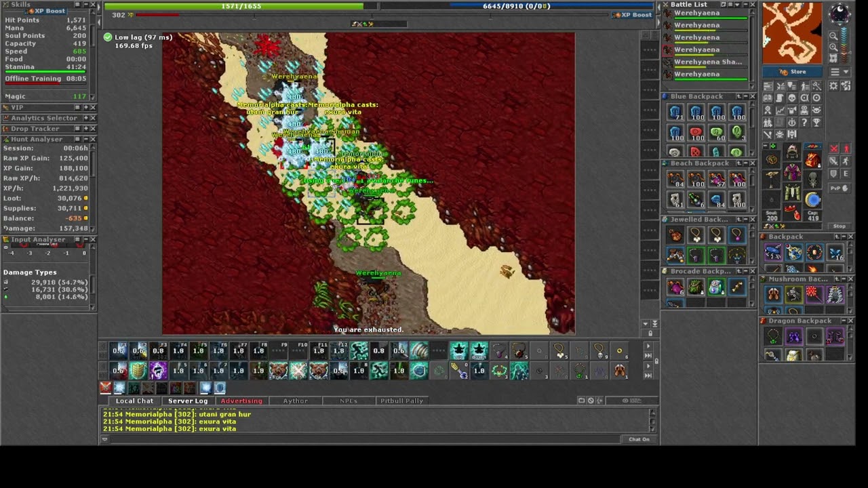Collapse the Hunt Analyser panel
The height and width of the screenshot is (488, 868).
(86, 139)
